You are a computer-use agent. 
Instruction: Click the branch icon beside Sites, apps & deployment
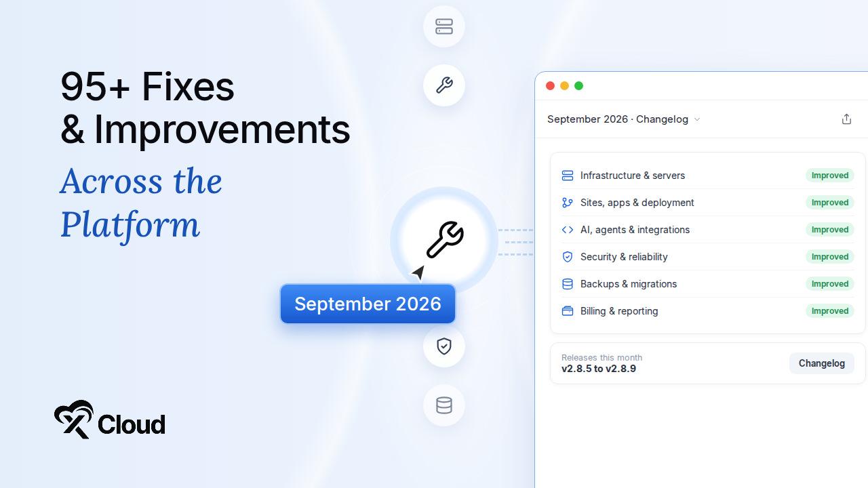[x=568, y=203]
